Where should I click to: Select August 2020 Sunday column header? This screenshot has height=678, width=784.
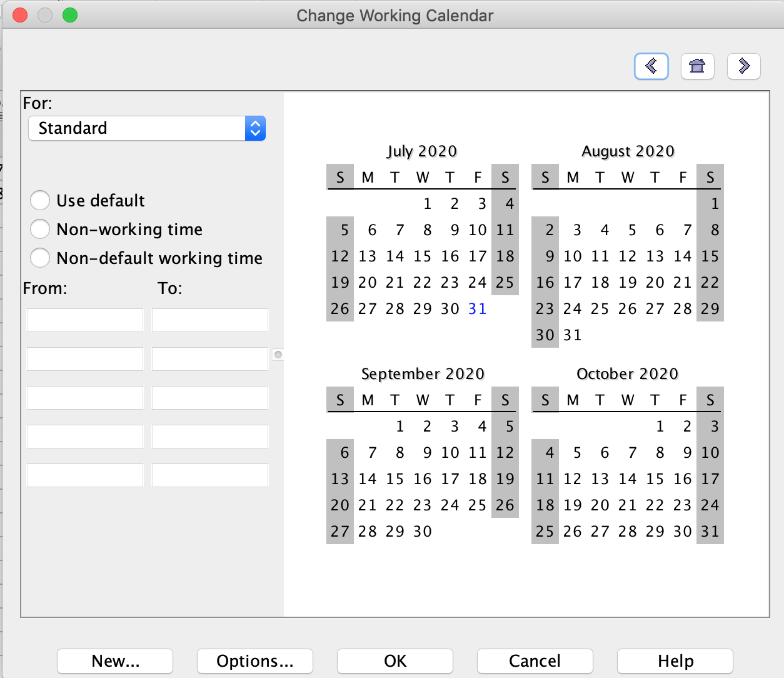click(x=545, y=177)
